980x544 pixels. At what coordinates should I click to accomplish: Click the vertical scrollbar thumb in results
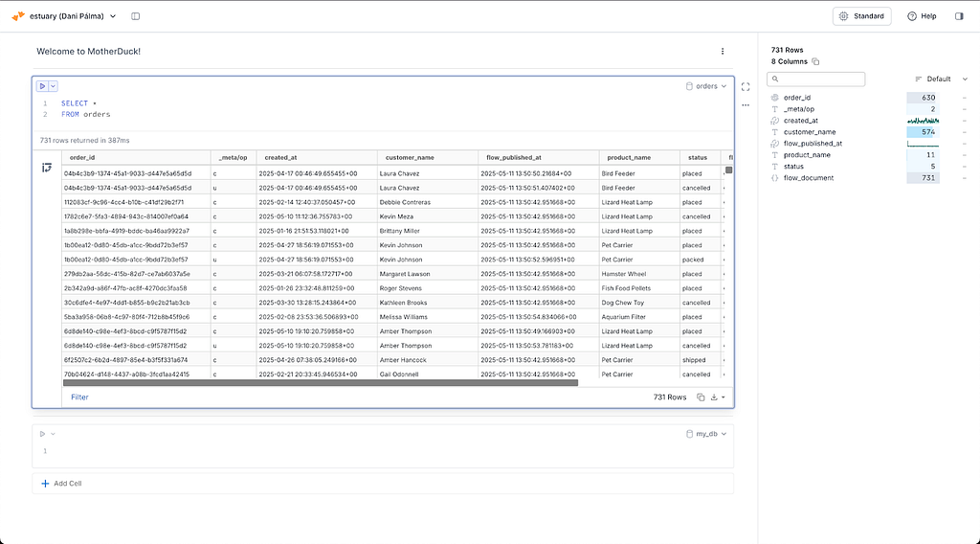click(728, 170)
